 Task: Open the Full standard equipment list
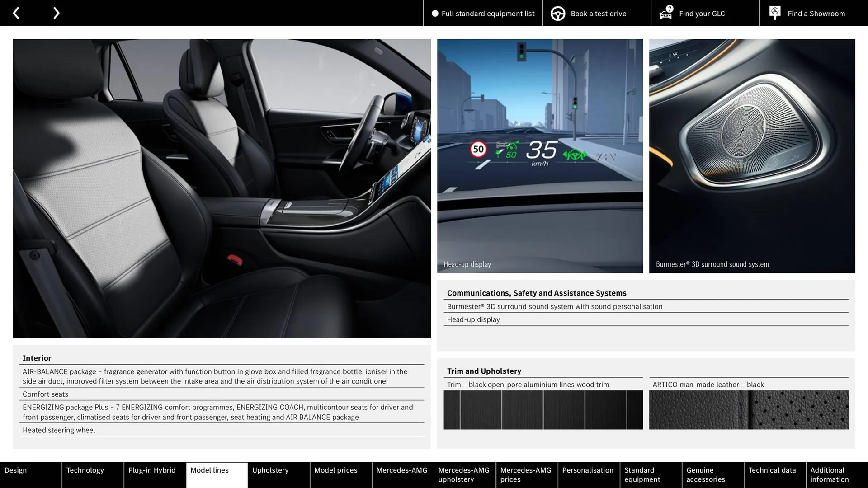487,14
